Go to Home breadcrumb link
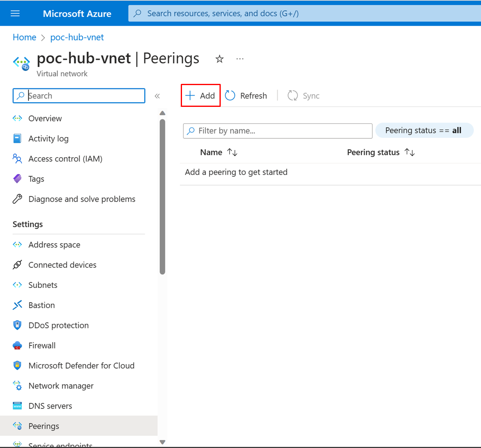481x448 pixels. pos(25,38)
